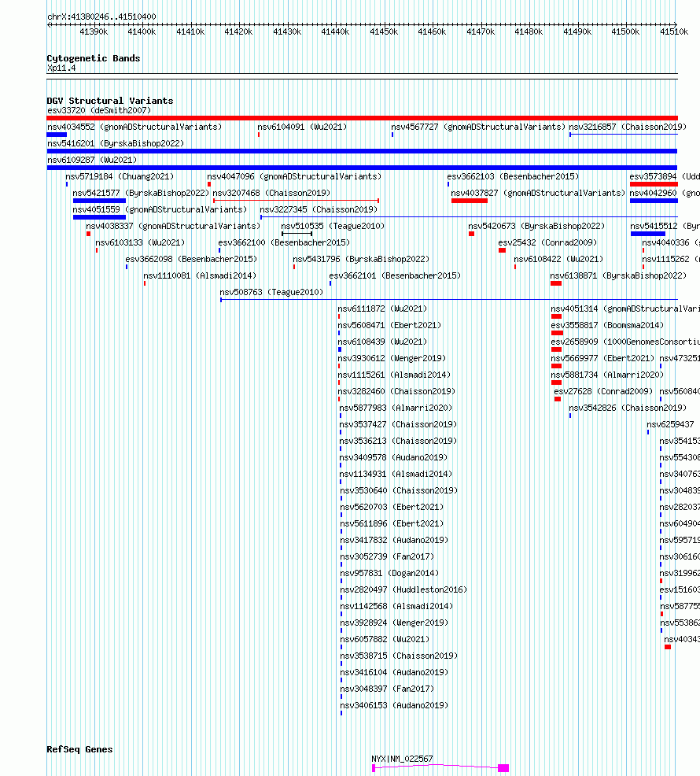This screenshot has height=776, width=700.
Task: Open nsv3537427 (Chaisson2019) variant
Action: click(x=398, y=425)
